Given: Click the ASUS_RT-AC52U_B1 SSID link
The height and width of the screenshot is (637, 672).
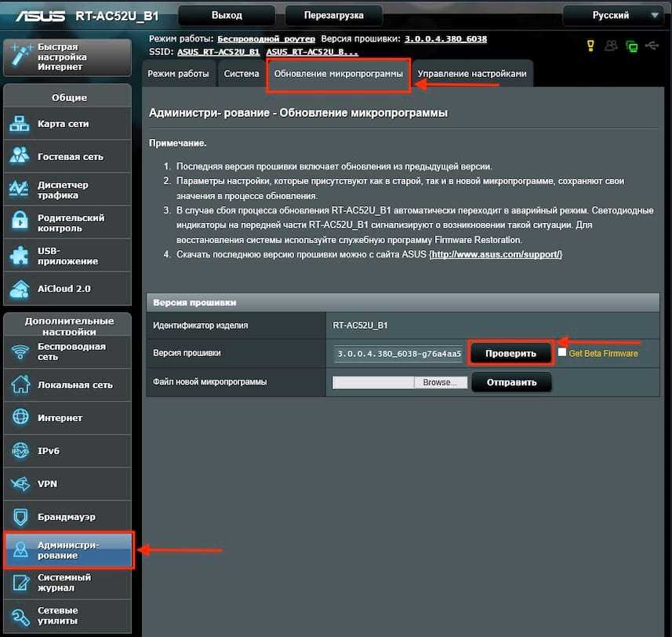Looking at the screenshot, I should (x=219, y=52).
